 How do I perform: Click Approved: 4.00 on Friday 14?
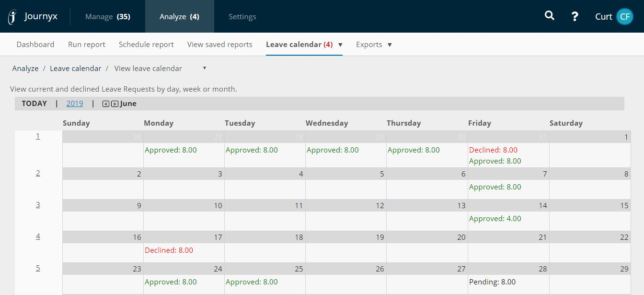click(495, 219)
